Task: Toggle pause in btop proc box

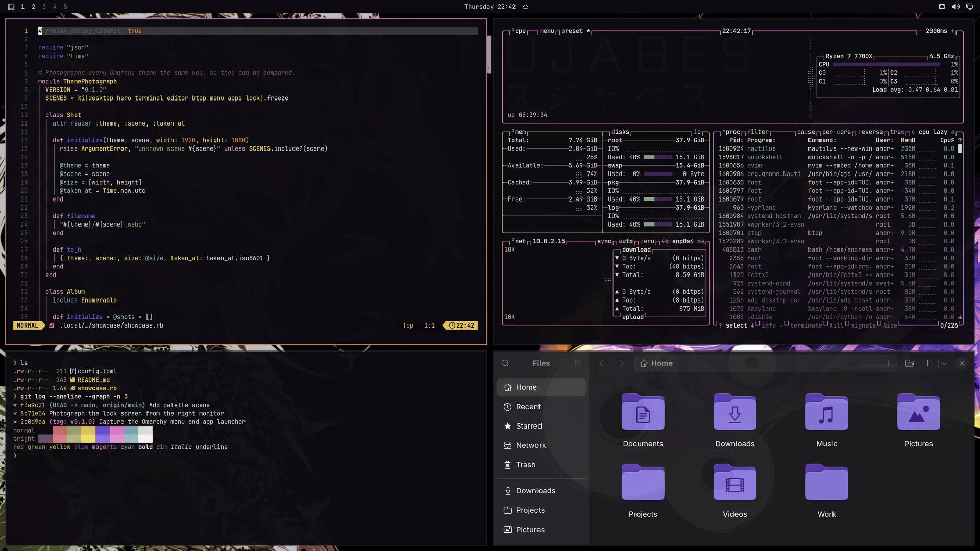Action: tap(806, 132)
